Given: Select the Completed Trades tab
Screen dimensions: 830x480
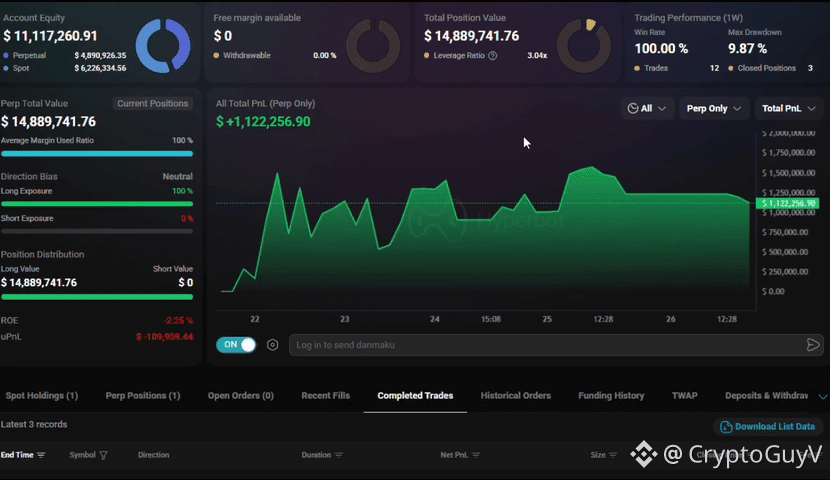Looking at the screenshot, I should tap(415, 396).
